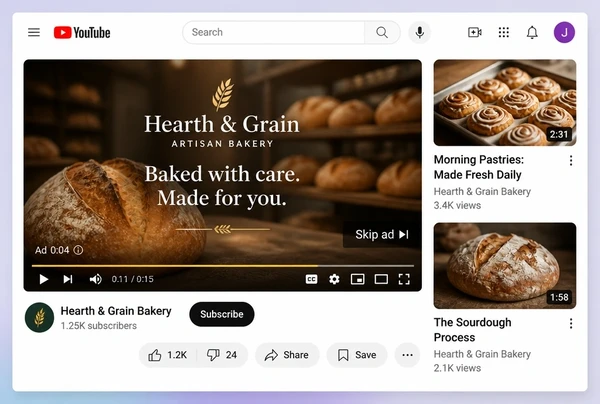Viewport: 600px width, 404px height.
Task: Focus the Search input field
Action: tap(274, 33)
